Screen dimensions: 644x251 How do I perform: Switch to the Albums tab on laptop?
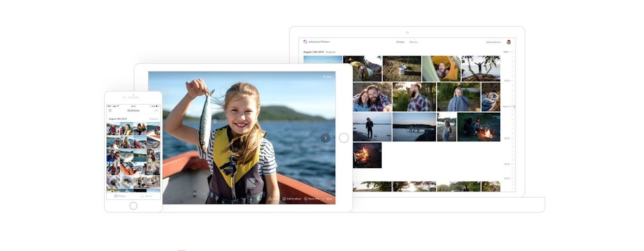[x=413, y=42]
